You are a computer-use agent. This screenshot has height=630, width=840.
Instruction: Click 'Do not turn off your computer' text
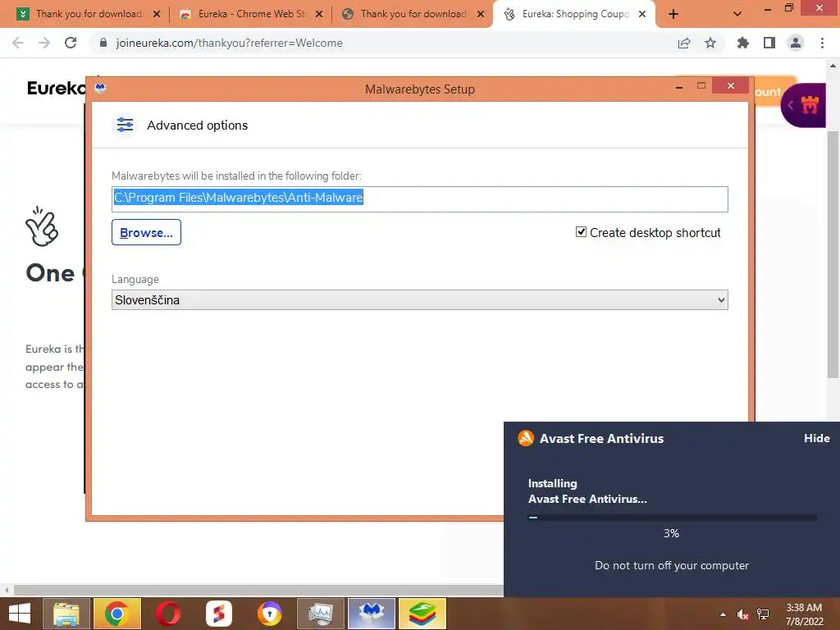(x=672, y=565)
